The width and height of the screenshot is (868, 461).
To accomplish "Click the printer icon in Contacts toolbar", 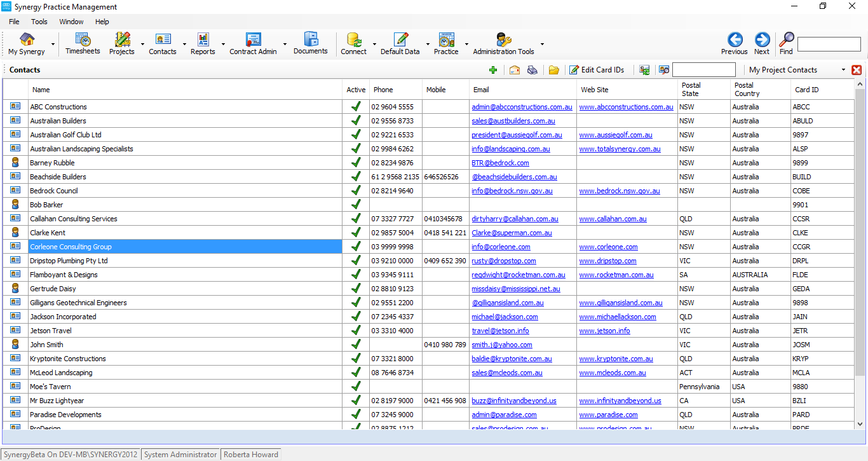I will (x=532, y=70).
